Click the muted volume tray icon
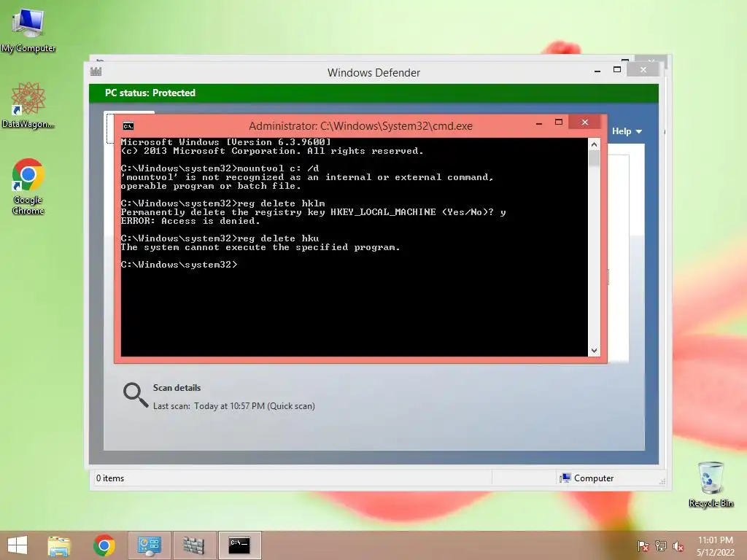Image resolution: width=747 pixels, height=560 pixels. tap(678, 546)
